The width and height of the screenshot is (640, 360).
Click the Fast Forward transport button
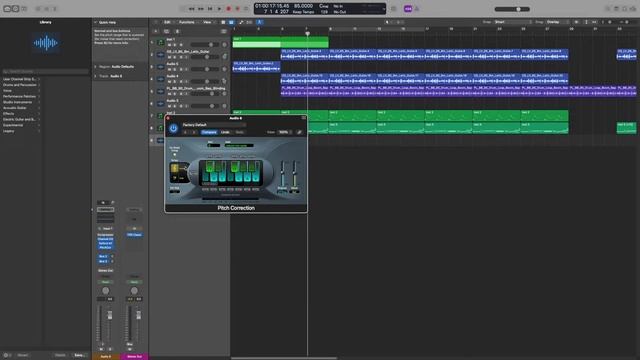click(x=201, y=9)
